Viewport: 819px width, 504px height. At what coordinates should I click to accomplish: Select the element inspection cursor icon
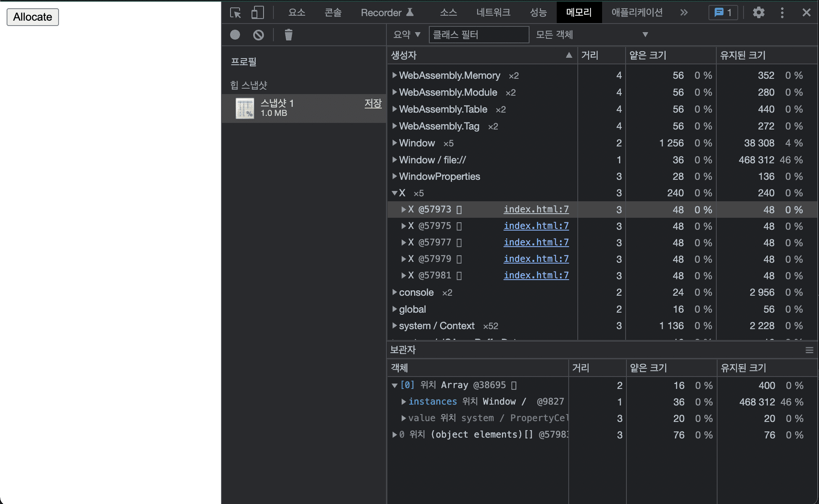point(235,13)
